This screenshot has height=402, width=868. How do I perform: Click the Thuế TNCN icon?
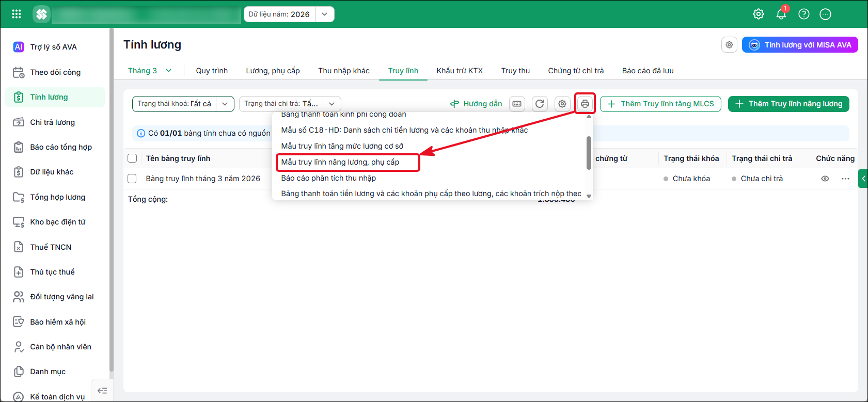coord(19,247)
